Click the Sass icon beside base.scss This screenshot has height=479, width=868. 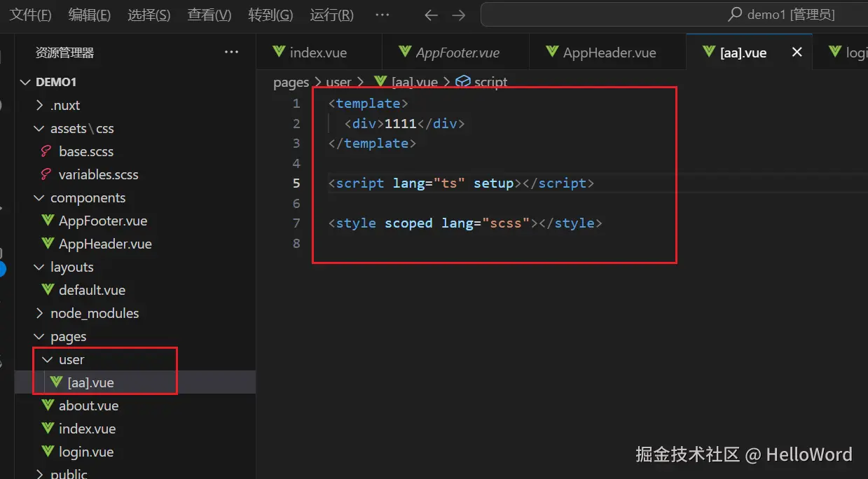[x=47, y=151]
